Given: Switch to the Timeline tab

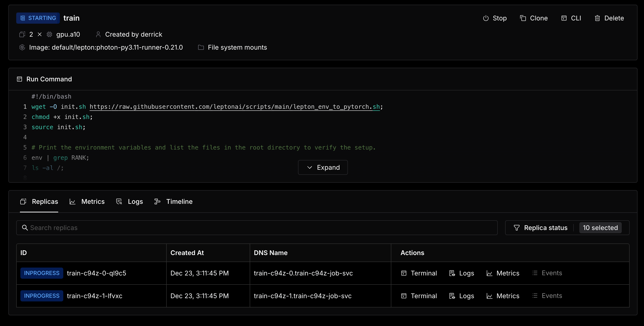Looking at the screenshot, I should coord(173,201).
